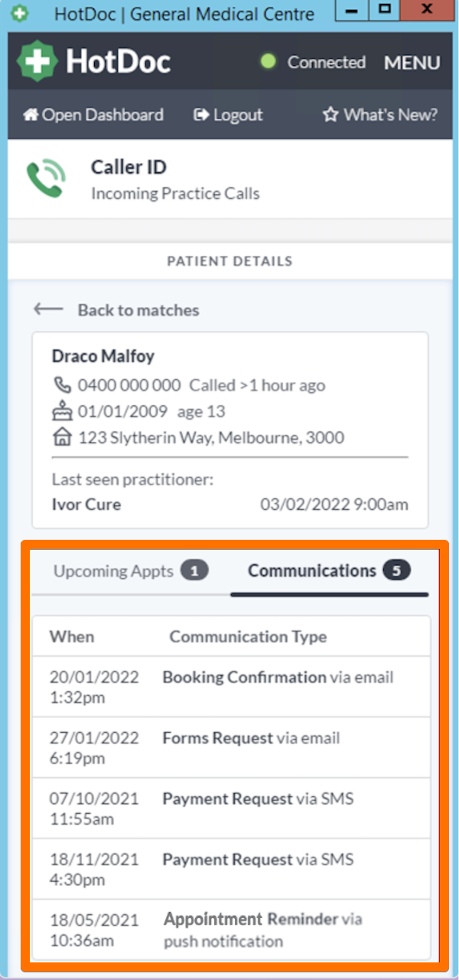Click date 18/05/2021 10:36am
The width and height of the screenshot is (459, 980).
[x=94, y=930]
